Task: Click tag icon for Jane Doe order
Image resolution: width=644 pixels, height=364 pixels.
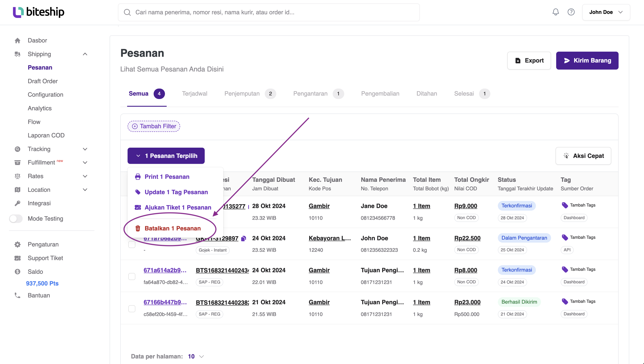Action: click(x=565, y=205)
